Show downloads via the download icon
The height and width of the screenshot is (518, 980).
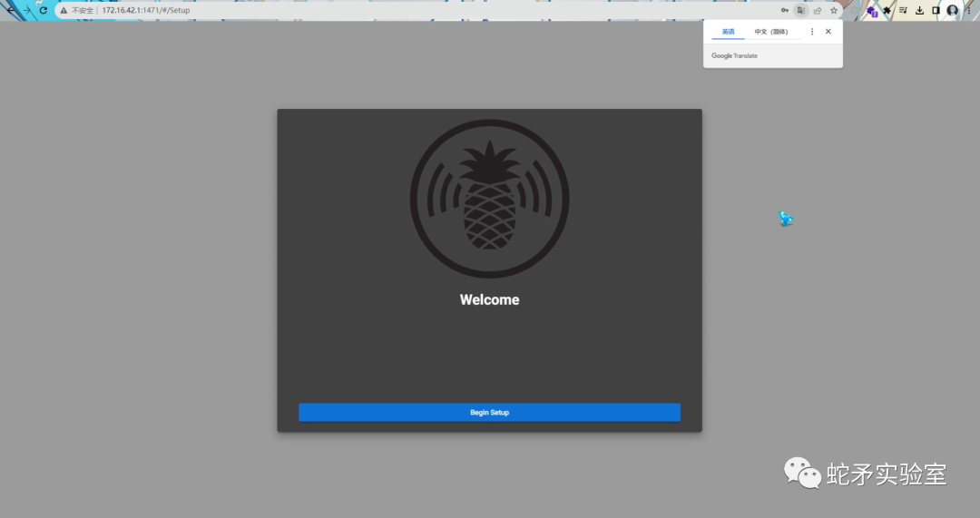[x=919, y=10]
